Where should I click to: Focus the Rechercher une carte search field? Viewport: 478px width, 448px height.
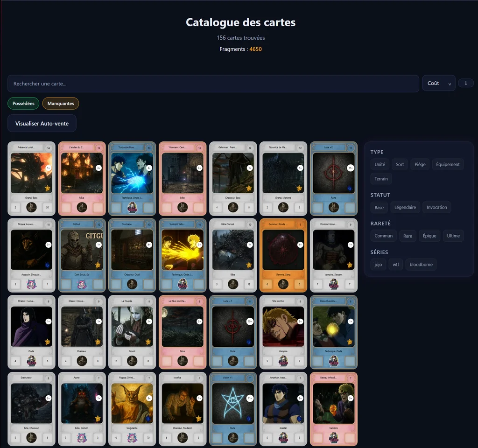tap(213, 84)
